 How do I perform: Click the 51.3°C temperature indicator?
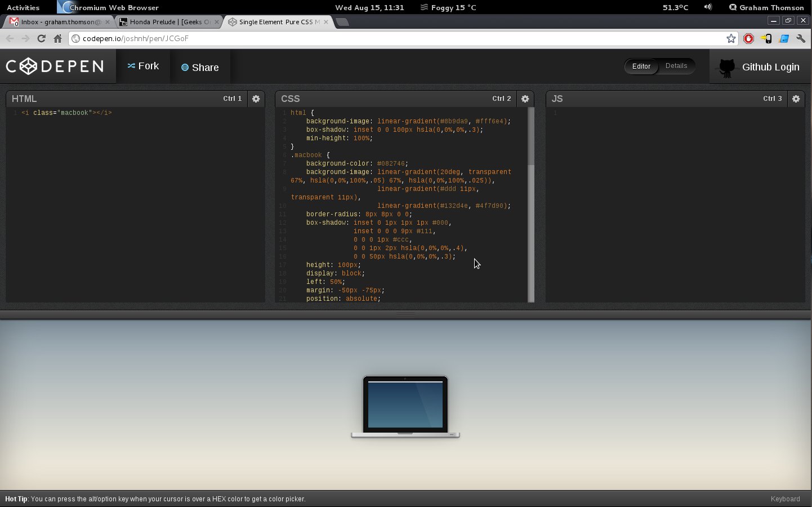coord(675,7)
